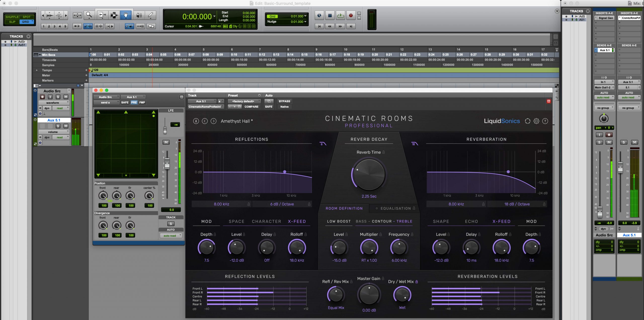The height and width of the screenshot is (320, 644).
Task: Open the Audio Src track view waveform dropdown
Action: click(x=54, y=103)
